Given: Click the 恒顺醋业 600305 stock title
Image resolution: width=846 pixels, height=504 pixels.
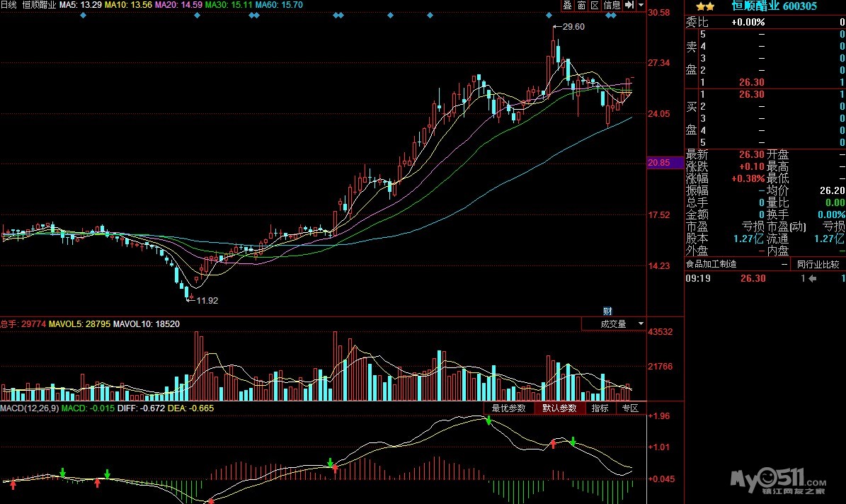Looking at the screenshot, I should [774, 6].
